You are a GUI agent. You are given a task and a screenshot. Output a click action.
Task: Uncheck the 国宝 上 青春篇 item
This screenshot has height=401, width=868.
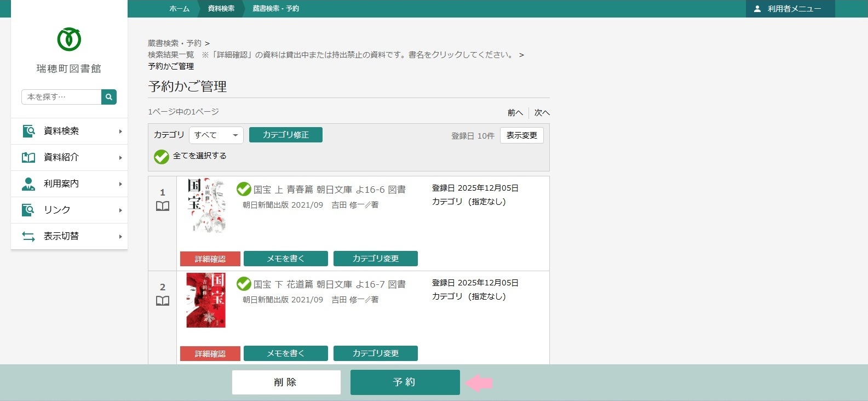244,190
